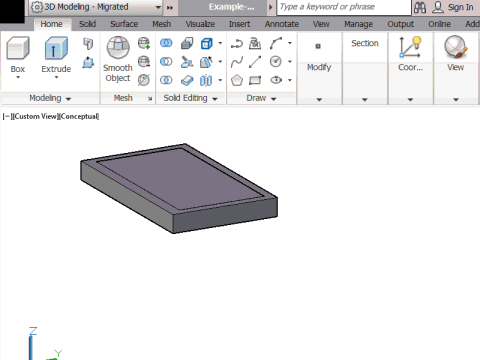480x360 pixels.
Task: Click the keyword search input field
Action: pos(344,7)
